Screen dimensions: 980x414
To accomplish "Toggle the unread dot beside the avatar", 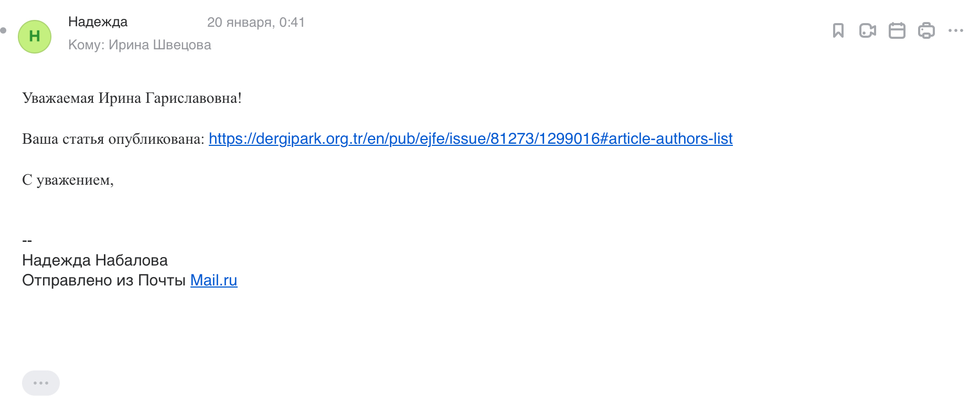I will tap(4, 30).
